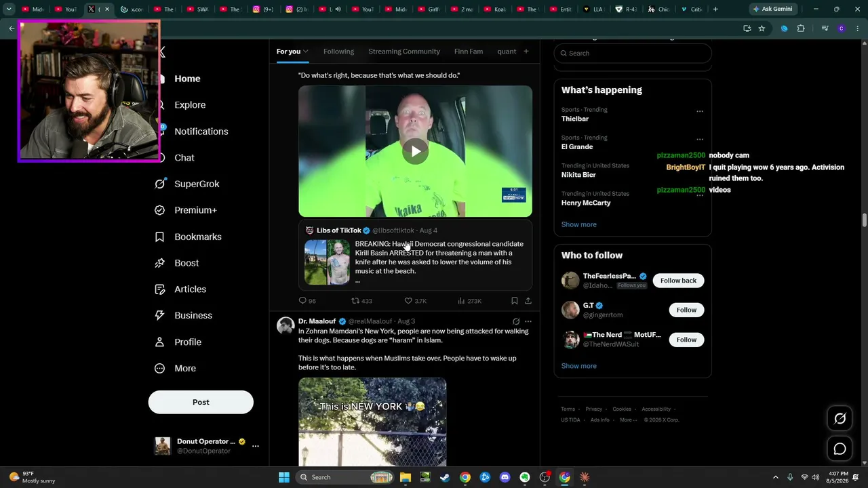The width and height of the screenshot is (868, 488).
Task: Click the Dr. Maalouf display name
Action: coord(317,321)
